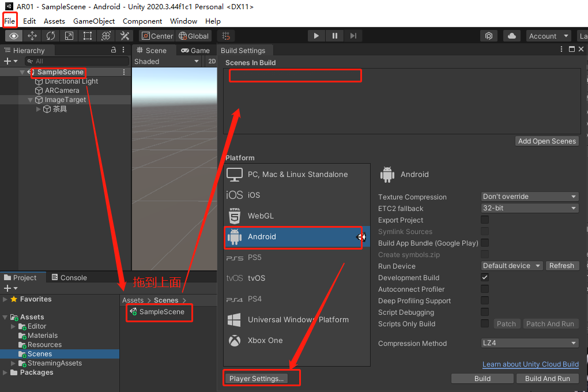Screen dimensions: 588x392
Task: Select Universal Windows Platform
Action: pyautogui.click(x=297, y=319)
